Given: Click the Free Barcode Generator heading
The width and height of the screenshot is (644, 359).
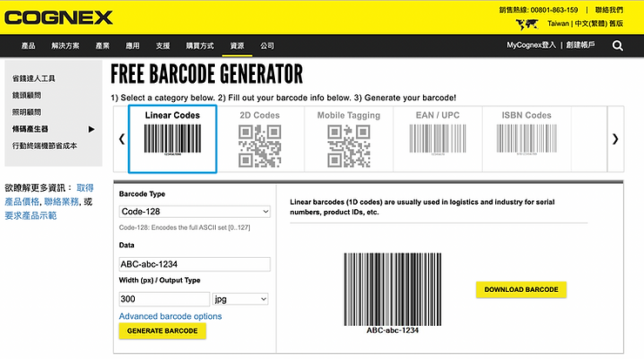Looking at the screenshot, I should 206,74.
